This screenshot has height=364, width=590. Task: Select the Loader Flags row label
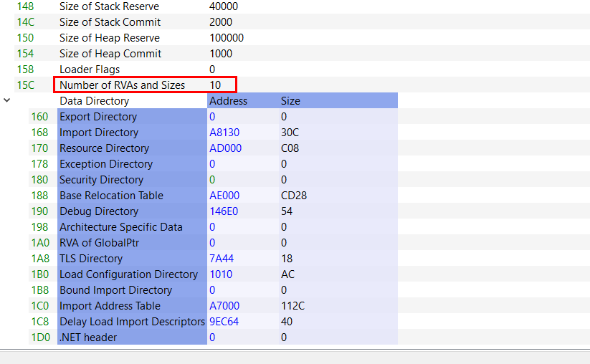(x=90, y=70)
